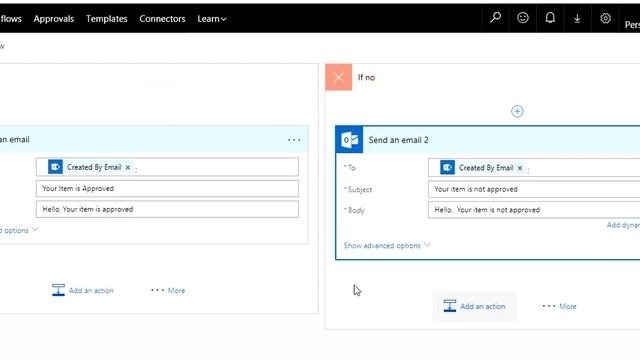Expand the Learn dropdown menu
This screenshot has height=360, width=640.
point(211,19)
